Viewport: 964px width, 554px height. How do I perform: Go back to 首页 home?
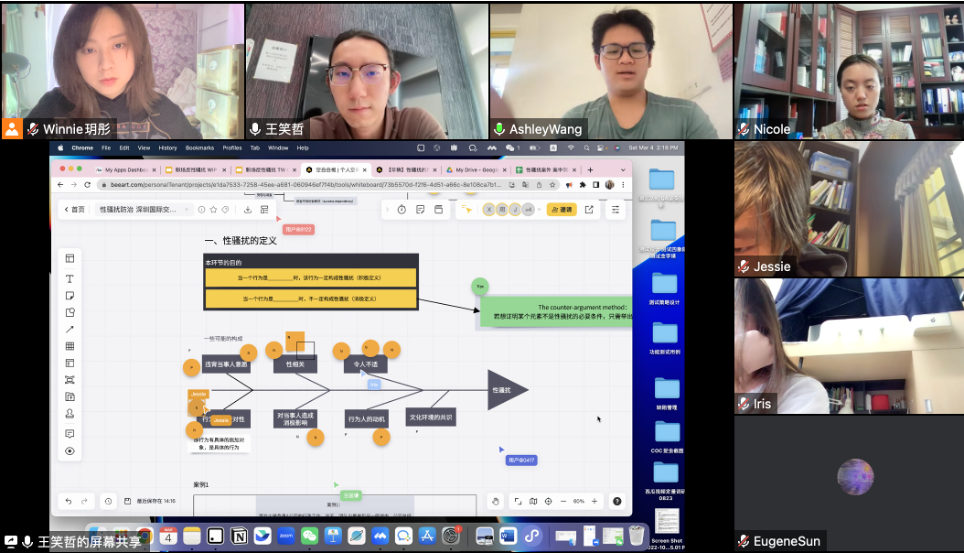[x=74, y=210]
